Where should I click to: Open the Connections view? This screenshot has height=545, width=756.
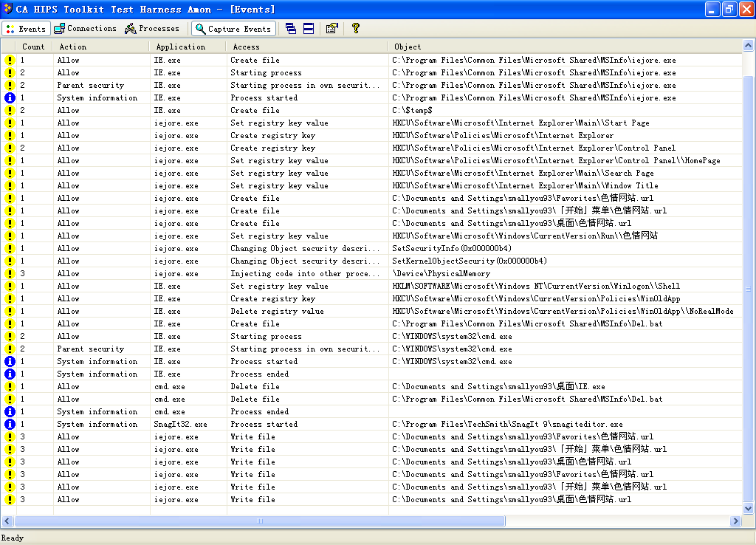86,29
